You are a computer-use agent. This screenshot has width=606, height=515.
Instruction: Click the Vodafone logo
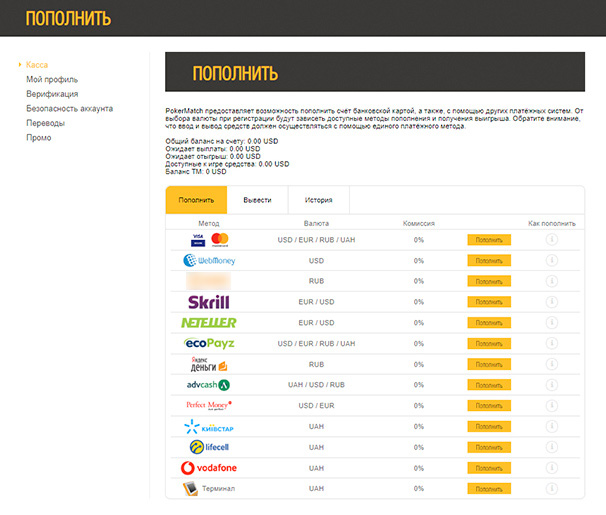[x=209, y=468]
